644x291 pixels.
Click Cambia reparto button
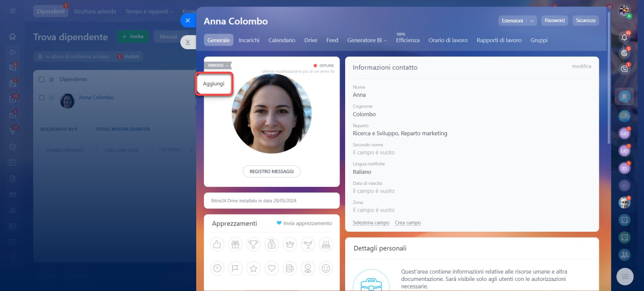point(65,150)
